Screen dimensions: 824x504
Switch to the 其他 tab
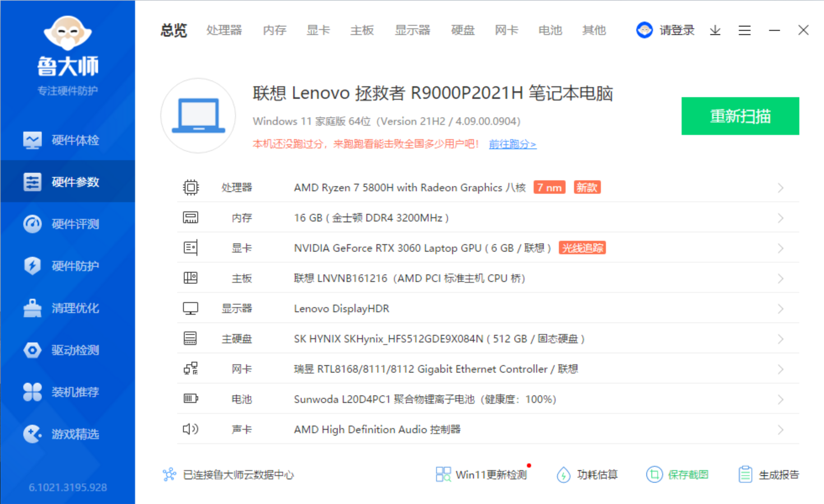[x=594, y=30]
